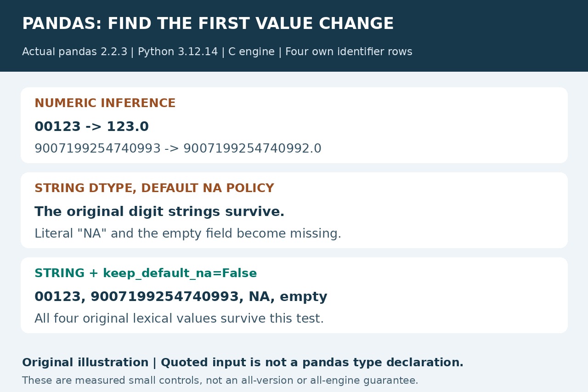This screenshot has width=588, height=392.
Task: Click "The original digit strings survive." text
Action: click(159, 212)
